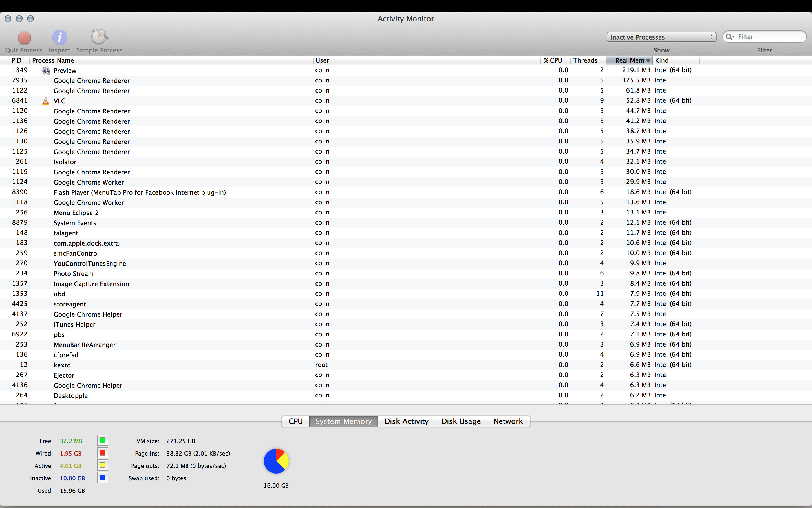Select the storeagent process row
Screen dimensions: 812x508
click(406, 304)
